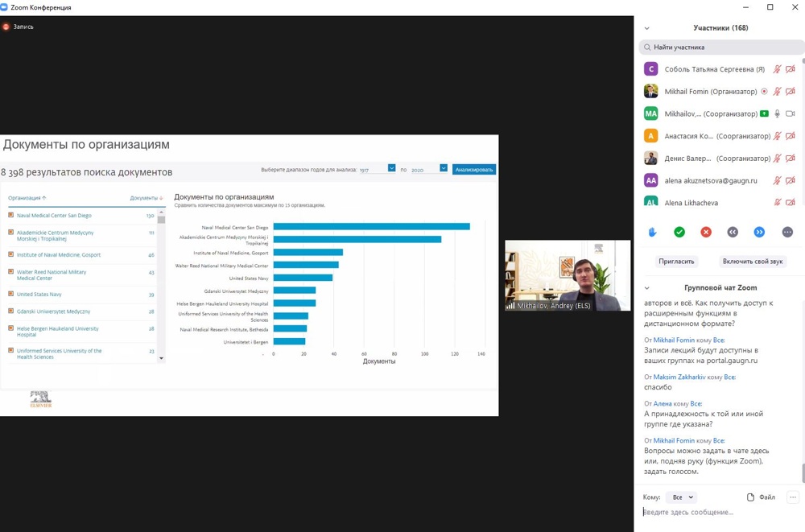Sort by Документы column header
Image resolution: width=805 pixels, height=532 pixels.
[147, 198]
